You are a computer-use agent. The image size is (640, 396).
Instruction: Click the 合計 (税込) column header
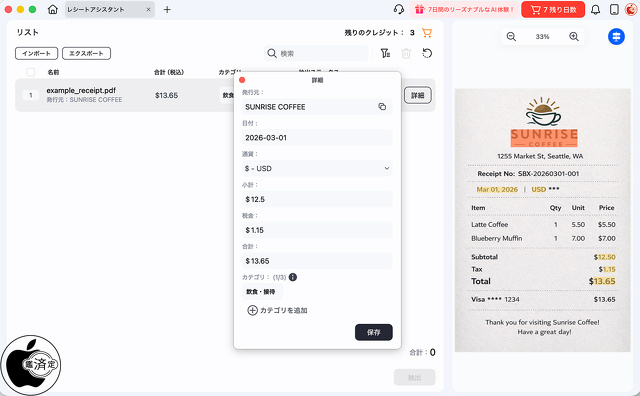point(169,72)
